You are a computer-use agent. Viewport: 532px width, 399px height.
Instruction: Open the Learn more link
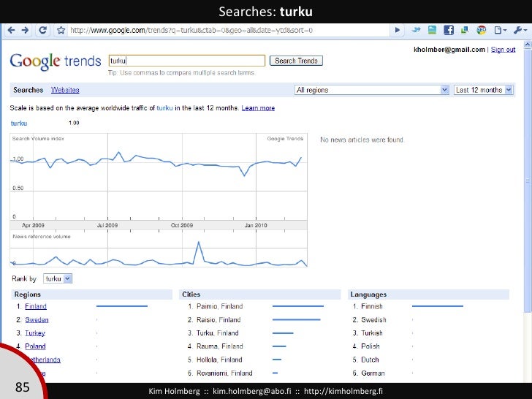(x=258, y=108)
